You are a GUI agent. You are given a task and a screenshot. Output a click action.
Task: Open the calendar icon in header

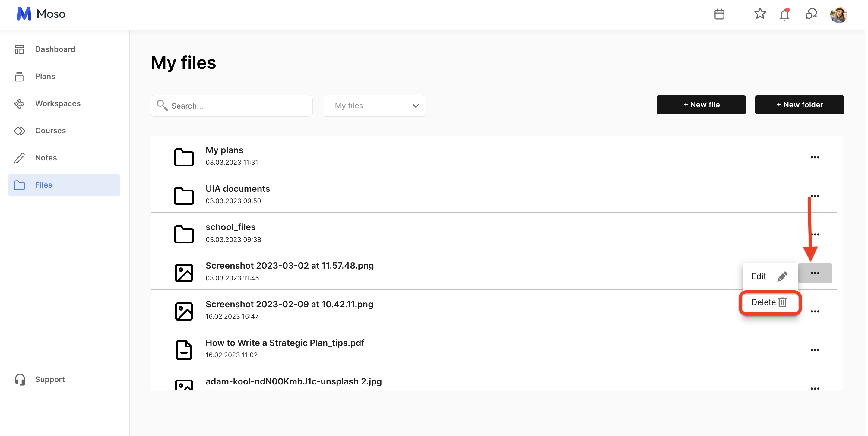click(719, 14)
